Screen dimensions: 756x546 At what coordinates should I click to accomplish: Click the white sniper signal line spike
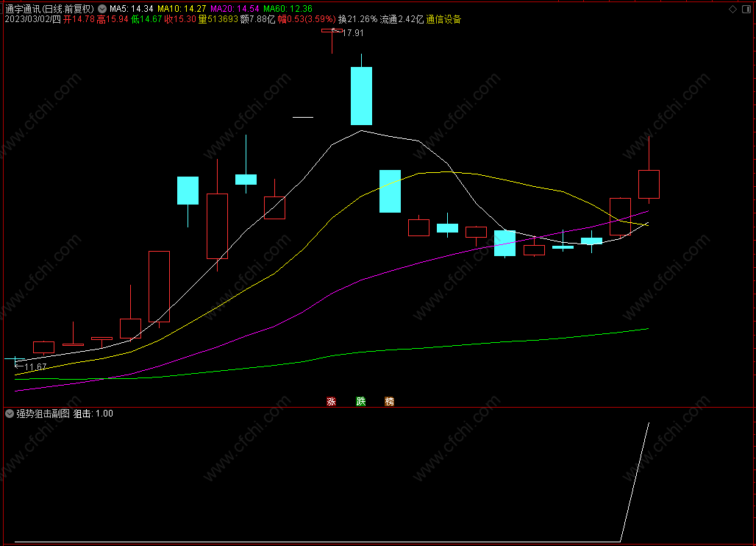pos(635,482)
